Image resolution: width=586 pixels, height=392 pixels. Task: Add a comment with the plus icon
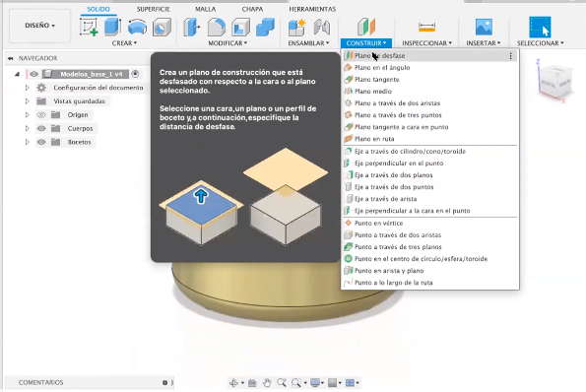(164, 382)
